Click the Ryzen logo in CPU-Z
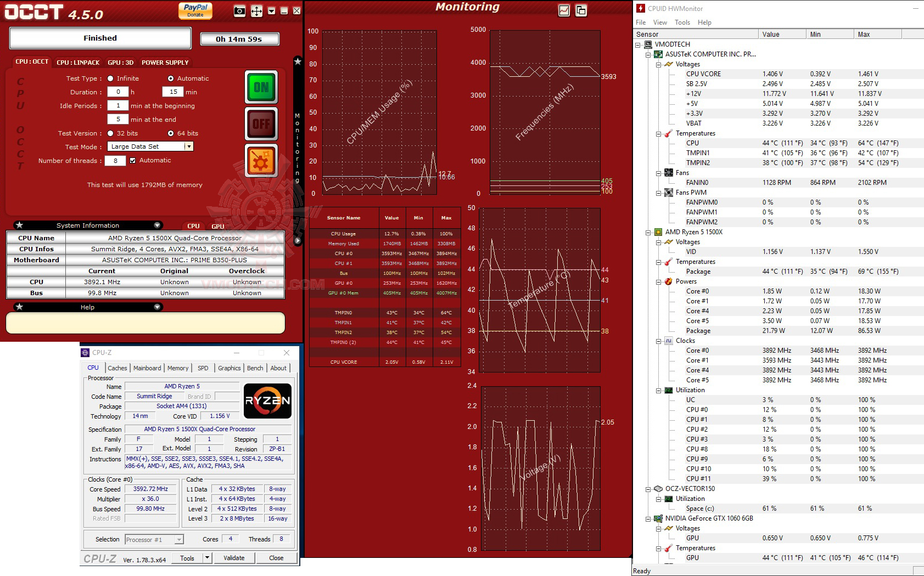The height and width of the screenshot is (576, 924). coord(267,401)
